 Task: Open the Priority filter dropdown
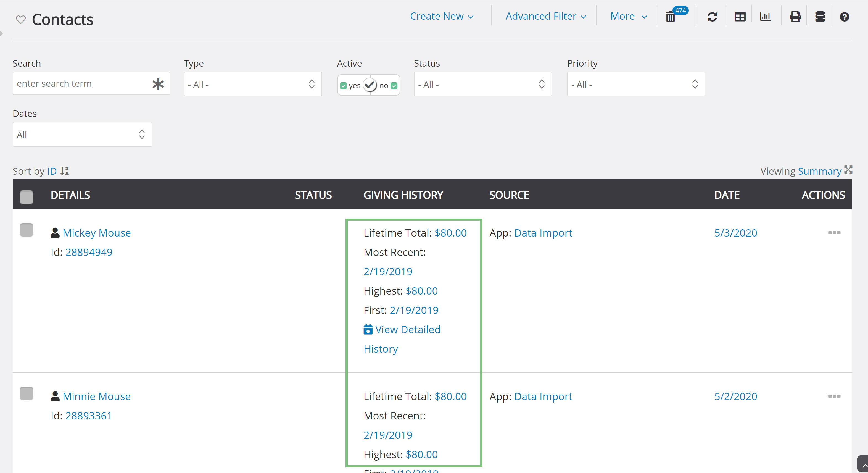tap(636, 84)
